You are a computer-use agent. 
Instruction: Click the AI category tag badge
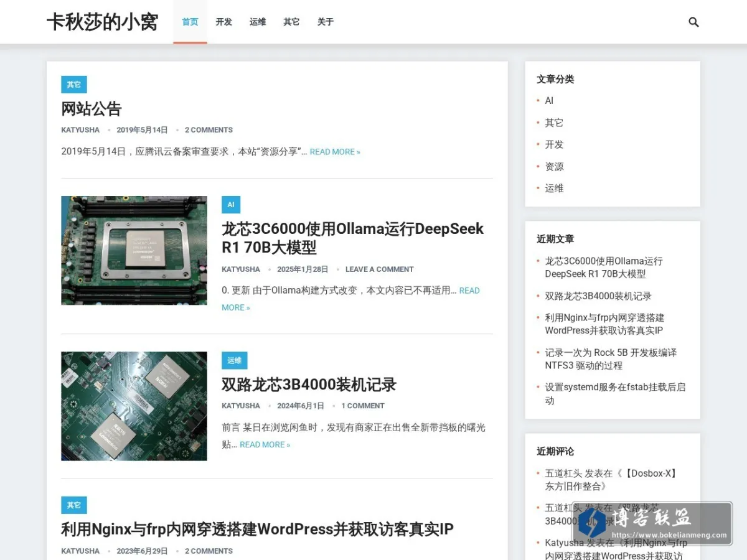(x=231, y=205)
